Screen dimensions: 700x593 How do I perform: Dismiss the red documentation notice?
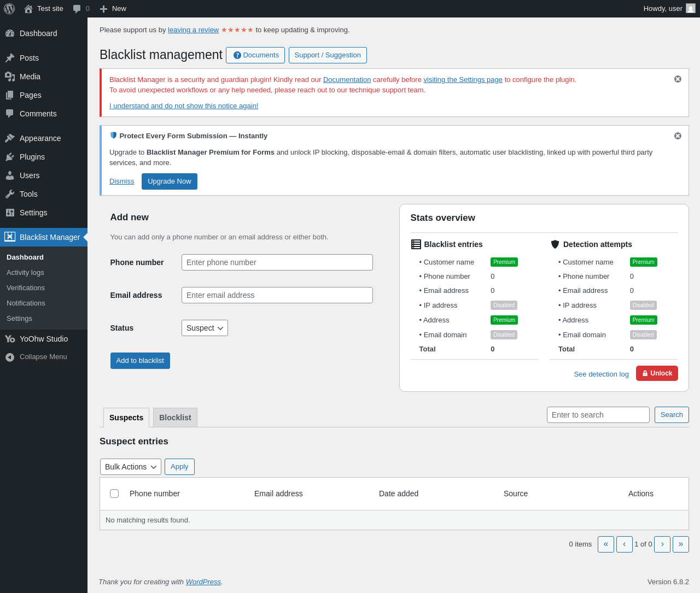[x=678, y=79]
